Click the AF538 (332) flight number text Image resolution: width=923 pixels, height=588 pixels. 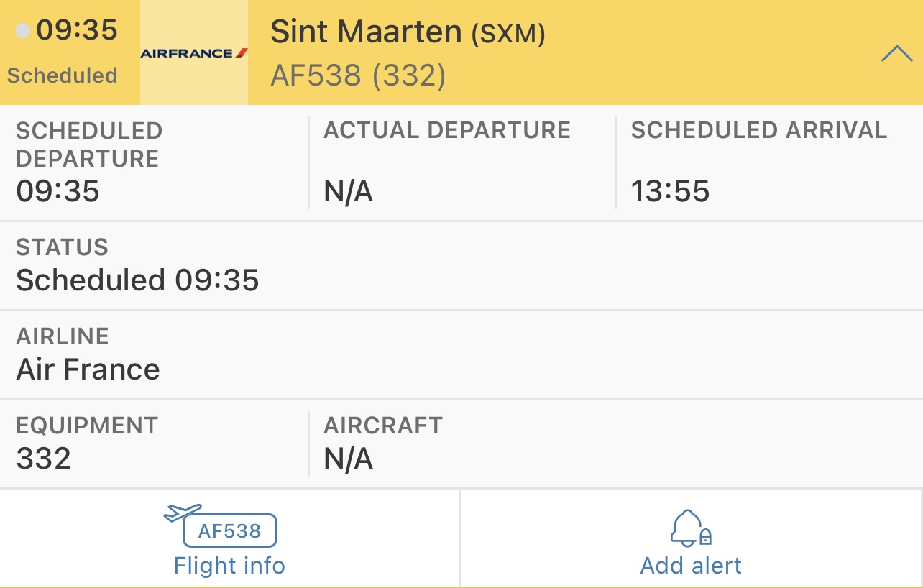tap(358, 76)
